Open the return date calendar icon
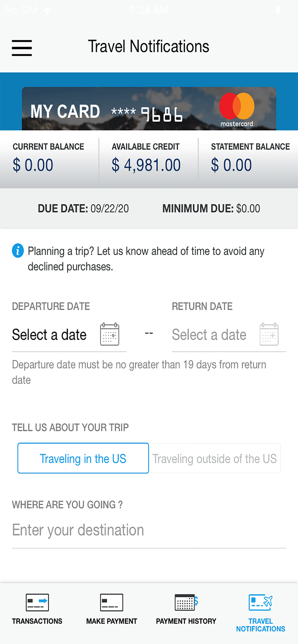The height and width of the screenshot is (644, 298). tap(269, 334)
